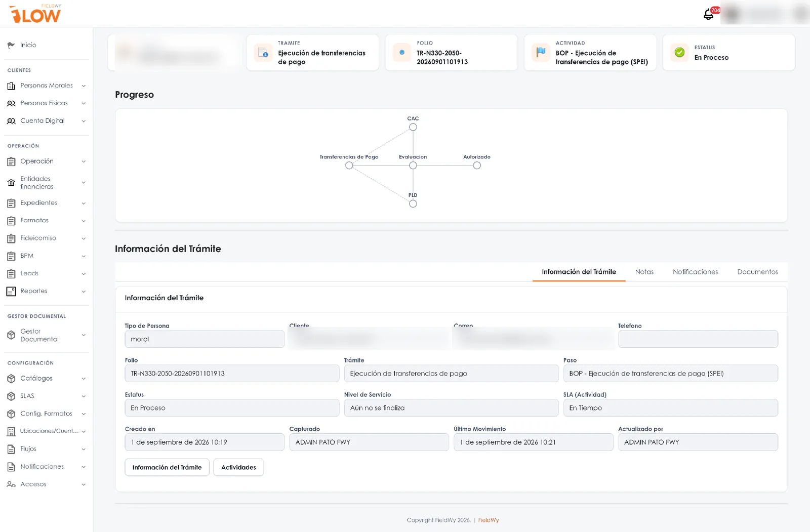Click the Autorizado progress node
This screenshot has width=810, height=532.
click(x=477, y=166)
